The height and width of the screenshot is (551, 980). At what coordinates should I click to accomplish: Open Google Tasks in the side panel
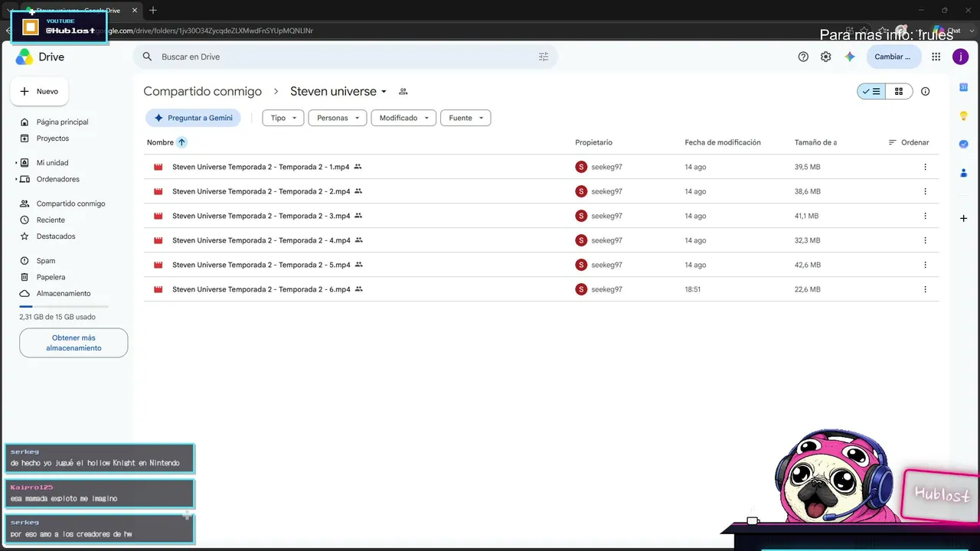coord(963,144)
